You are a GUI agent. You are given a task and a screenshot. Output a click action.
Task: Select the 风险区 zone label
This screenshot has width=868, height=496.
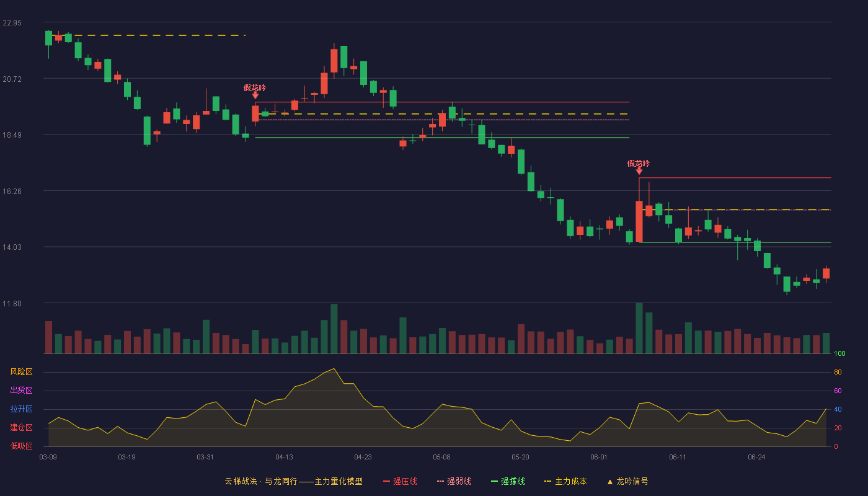pos(21,372)
